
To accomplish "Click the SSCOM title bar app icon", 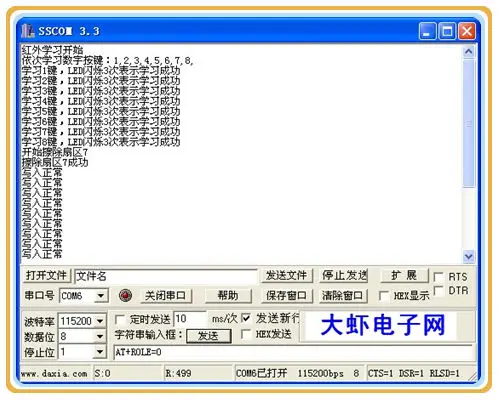I will click(28, 31).
